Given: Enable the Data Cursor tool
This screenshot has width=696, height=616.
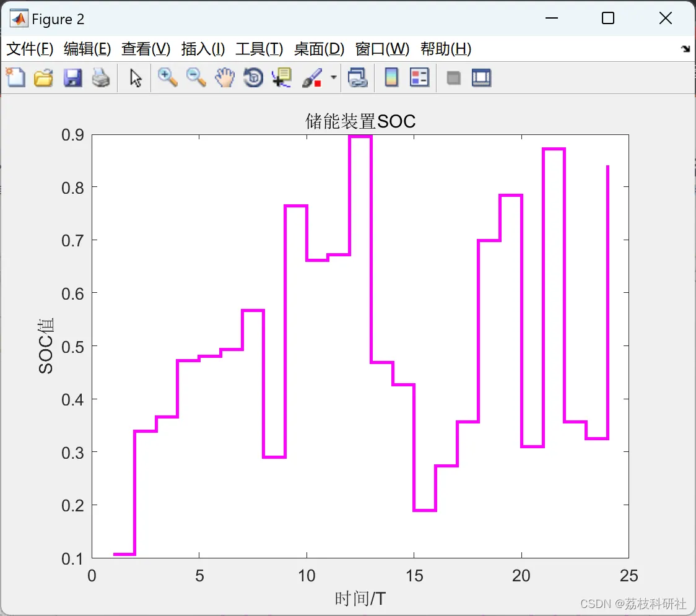Looking at the screenshot, I should tap(282, 77).
